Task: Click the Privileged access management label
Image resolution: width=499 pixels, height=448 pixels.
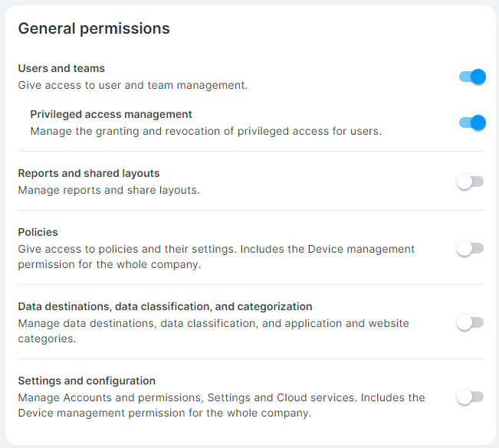Action: [x=111, y=114]
